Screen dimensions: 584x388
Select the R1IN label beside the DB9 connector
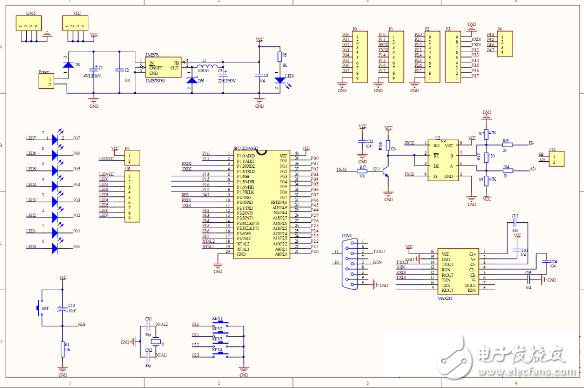coord(377,262)
